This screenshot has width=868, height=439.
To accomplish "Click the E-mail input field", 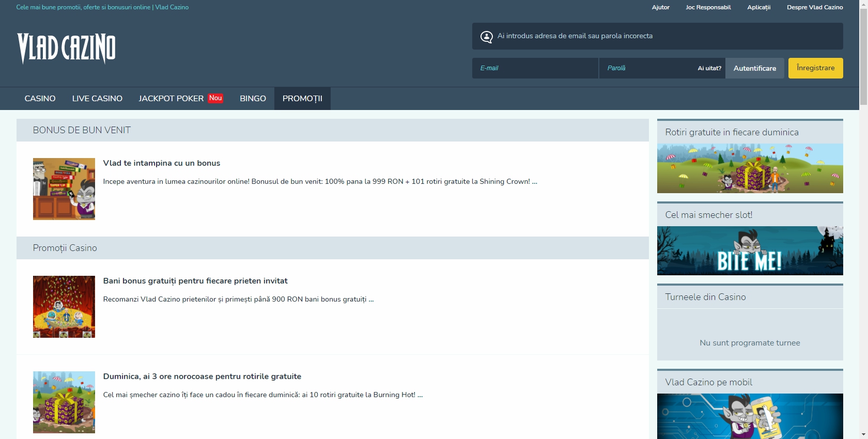I will click(535, 68).
